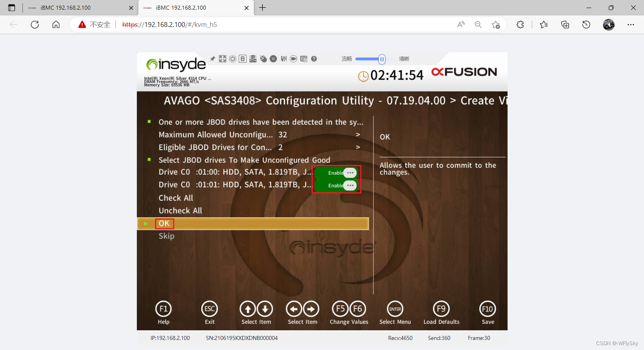Open browser collections icon

[565, 25]
